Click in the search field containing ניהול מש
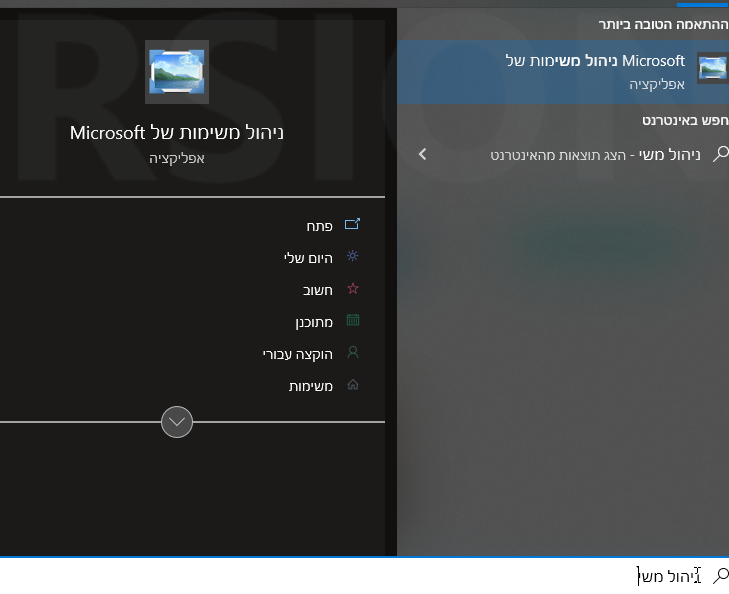This screenshot has height=594, width=729. tap(364, 576)
